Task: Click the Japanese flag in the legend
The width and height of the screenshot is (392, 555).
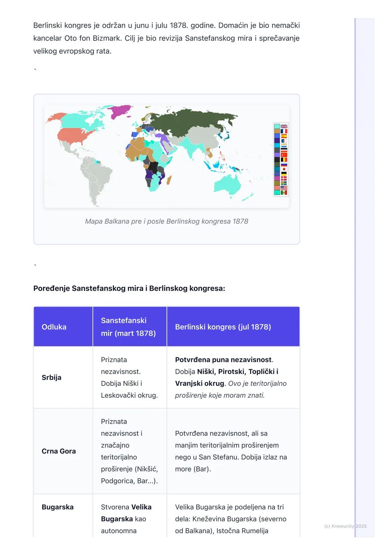Action: coord(284,169)
